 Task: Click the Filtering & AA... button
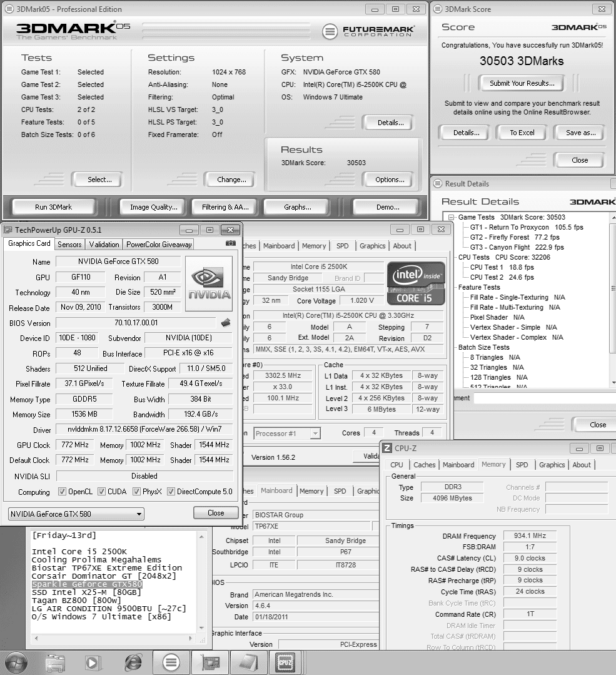click(225, 207)
